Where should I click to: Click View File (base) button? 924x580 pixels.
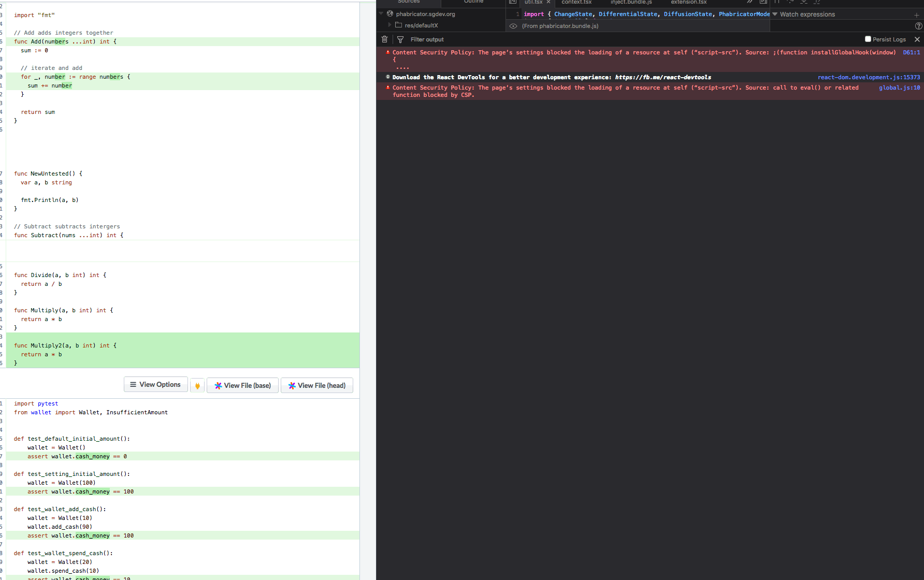(242, 385)
